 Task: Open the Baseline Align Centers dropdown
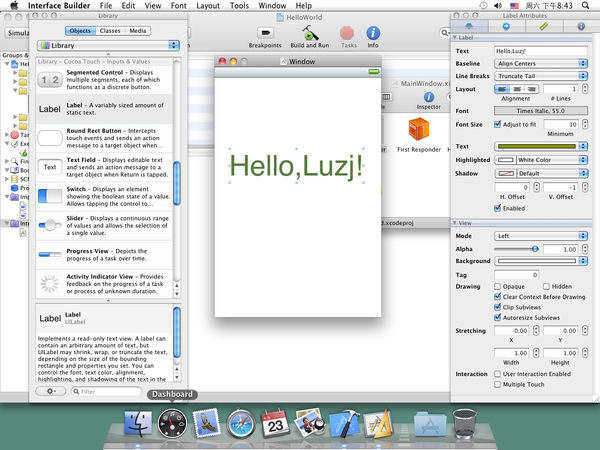click(x=541, y=63)
